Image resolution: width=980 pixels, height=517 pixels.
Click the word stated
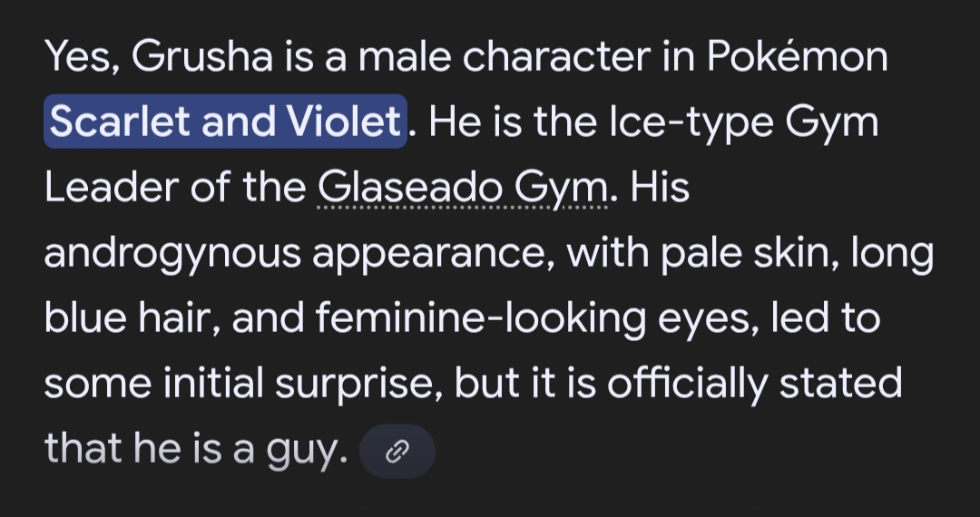coord(840,382)
